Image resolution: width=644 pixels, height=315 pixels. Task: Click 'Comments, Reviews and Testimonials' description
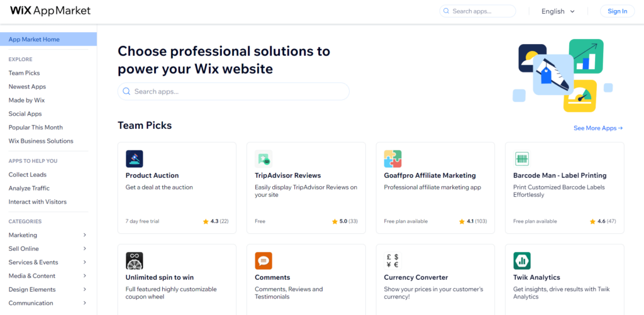point(289,293)
